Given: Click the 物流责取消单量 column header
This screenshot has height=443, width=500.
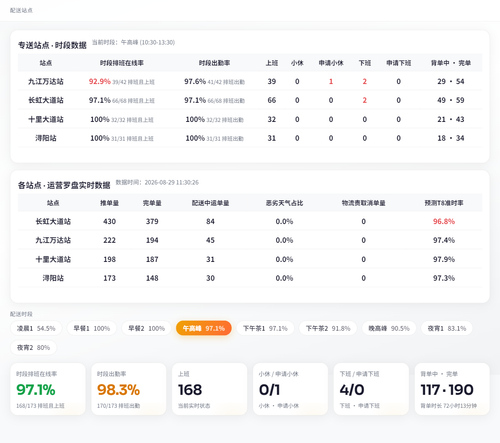Looking at the screenshot, I should (364, 203).
